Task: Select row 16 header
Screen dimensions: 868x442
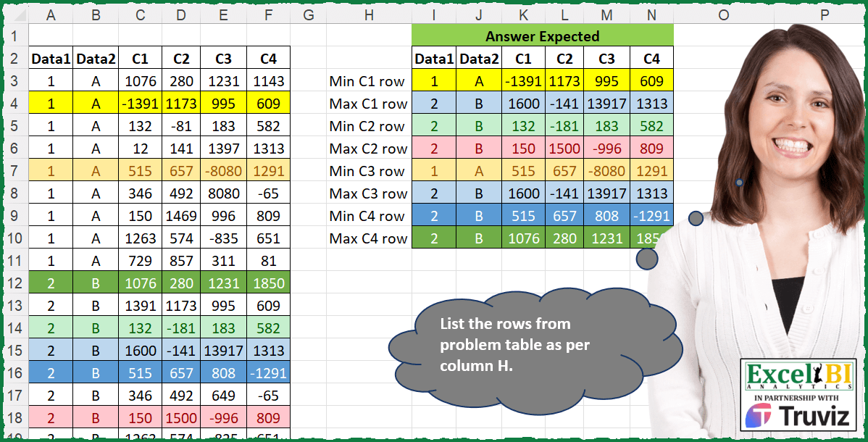Action: point(14,372)
